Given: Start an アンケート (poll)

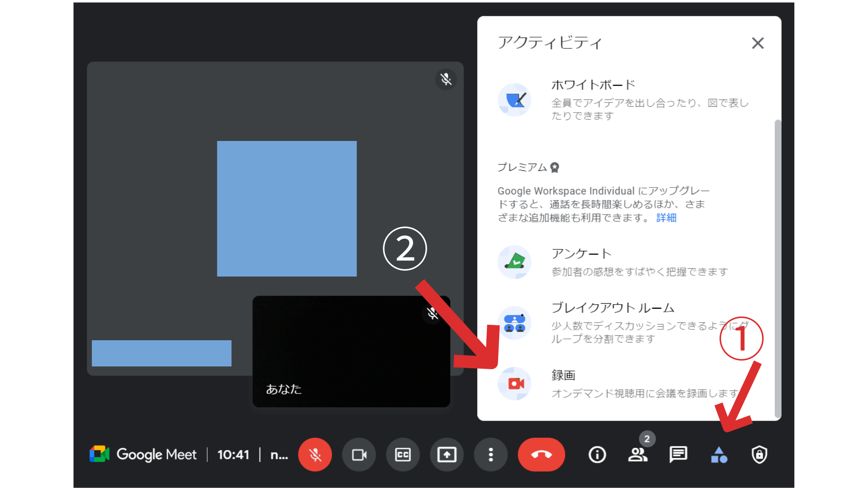Looking at the screenshot, I should coord(581,253).
